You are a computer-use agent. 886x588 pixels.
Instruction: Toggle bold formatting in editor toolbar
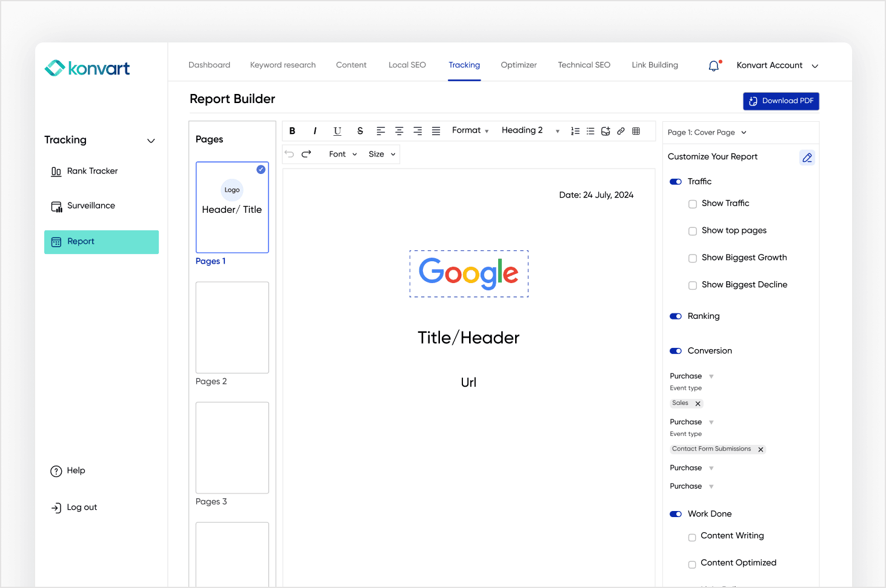(x=292, y=131)
